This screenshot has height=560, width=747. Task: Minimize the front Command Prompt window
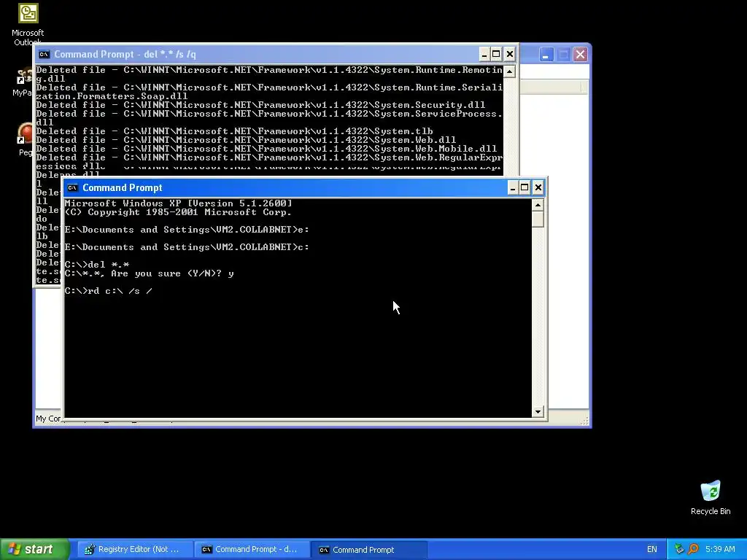pos(513,187)
